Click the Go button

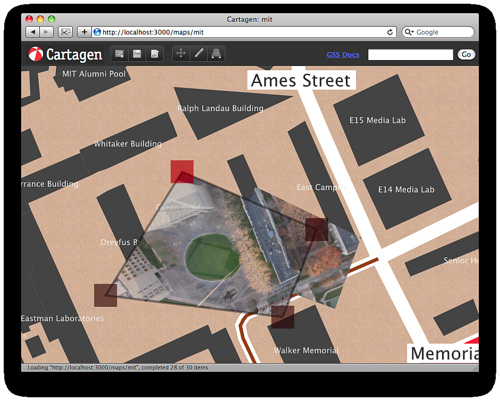pyautogui.click(x=466, y=54)
